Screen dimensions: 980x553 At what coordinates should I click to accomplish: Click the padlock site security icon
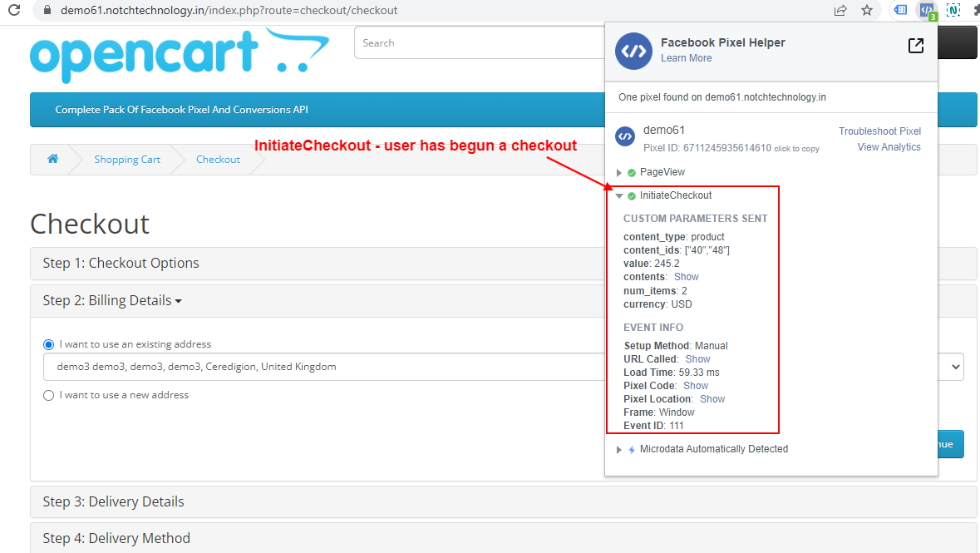47,10
